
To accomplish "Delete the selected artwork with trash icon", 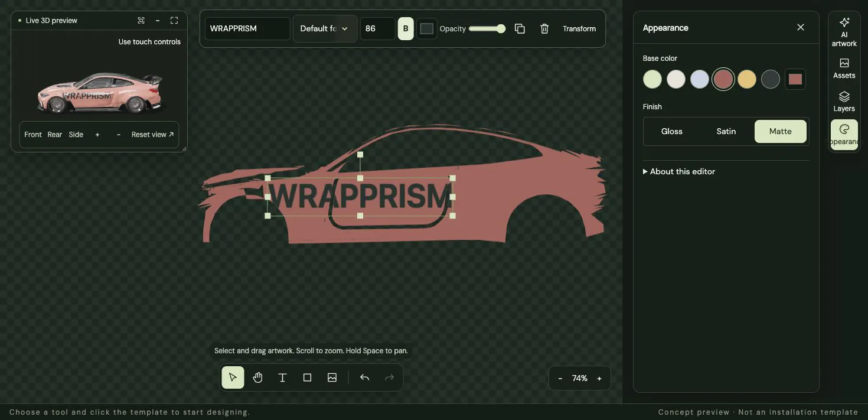I will [544, 28].
